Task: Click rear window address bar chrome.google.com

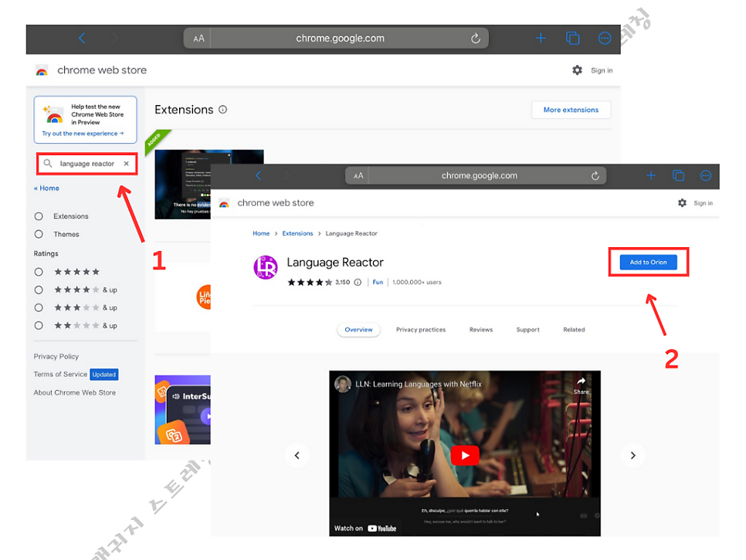Action: (340, 39)
